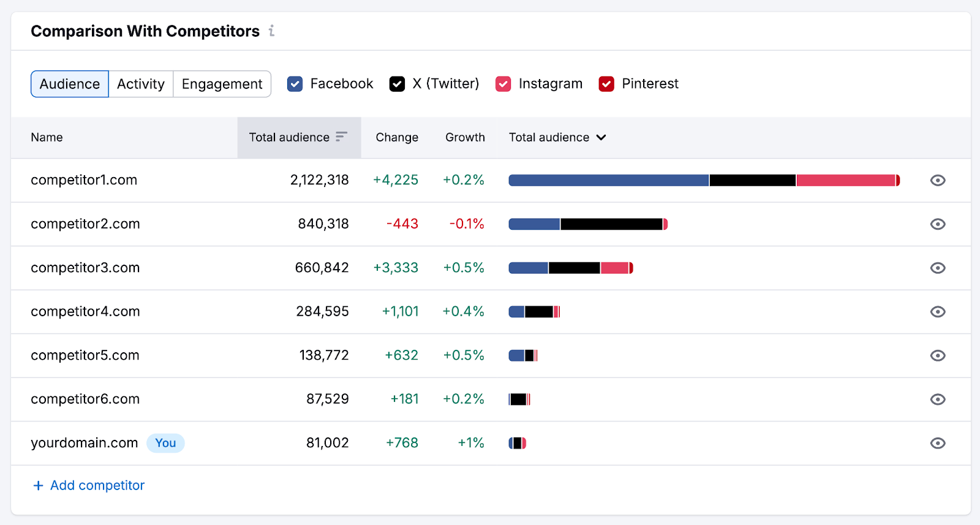Screen dimensions: 980x525
Task: Toggle eye icon for competitor3.com row
Action: pos(938,268)
